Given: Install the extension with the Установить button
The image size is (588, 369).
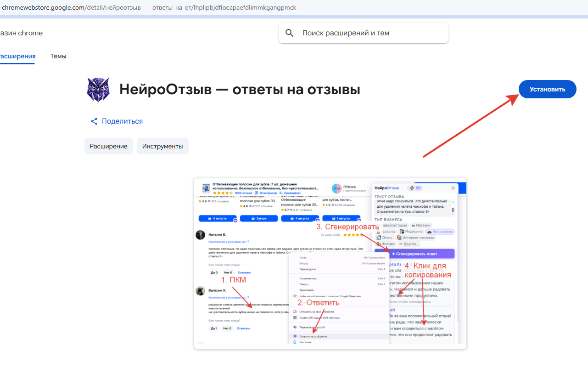Looking at the screenshot, I should tap(547, 89).
